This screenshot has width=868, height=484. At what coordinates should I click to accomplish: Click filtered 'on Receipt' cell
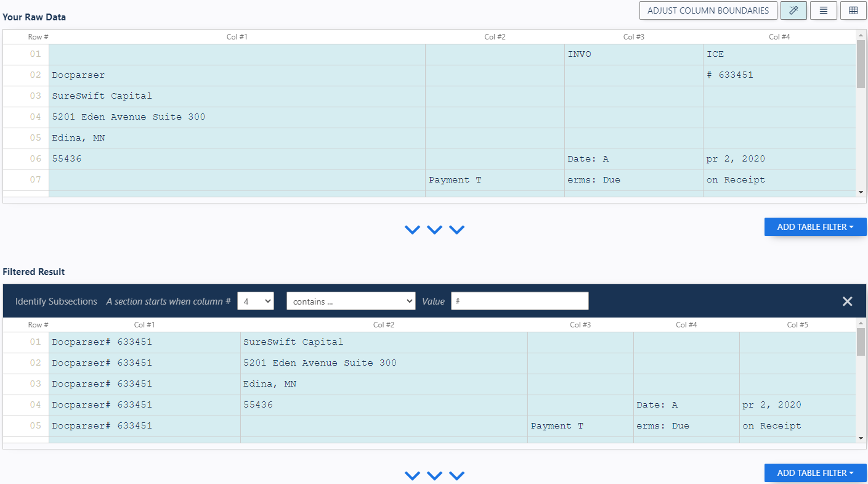click(x=797, y=426)
